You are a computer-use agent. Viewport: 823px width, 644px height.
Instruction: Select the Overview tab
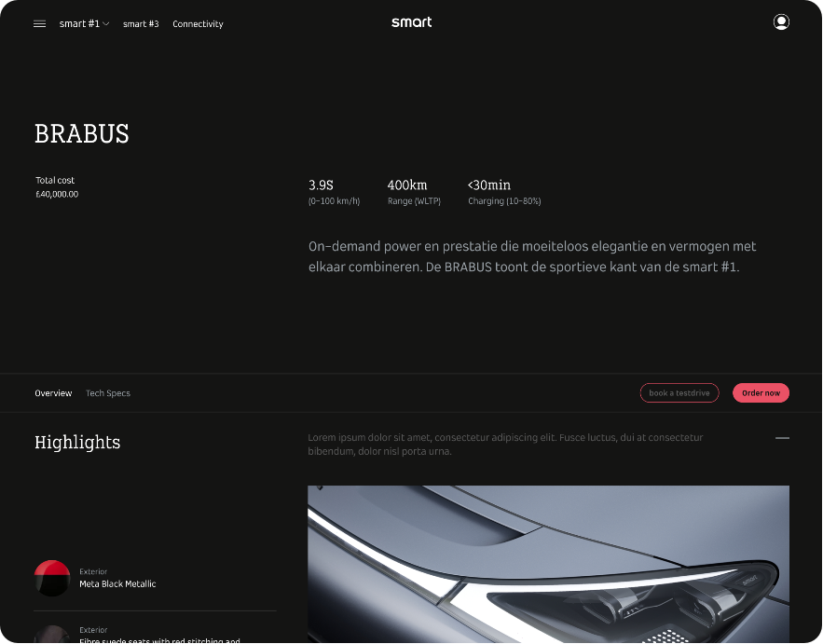tap(53, 393)
